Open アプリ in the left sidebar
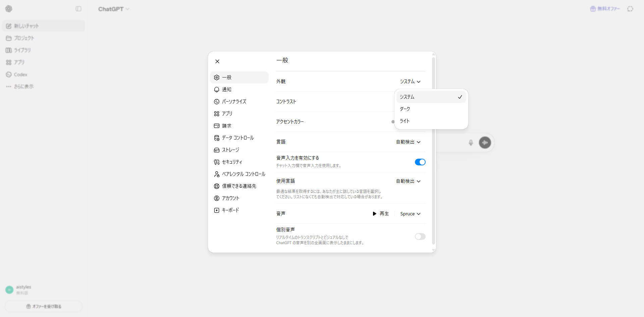Screen dimensions: 644x317 (44, 62)
